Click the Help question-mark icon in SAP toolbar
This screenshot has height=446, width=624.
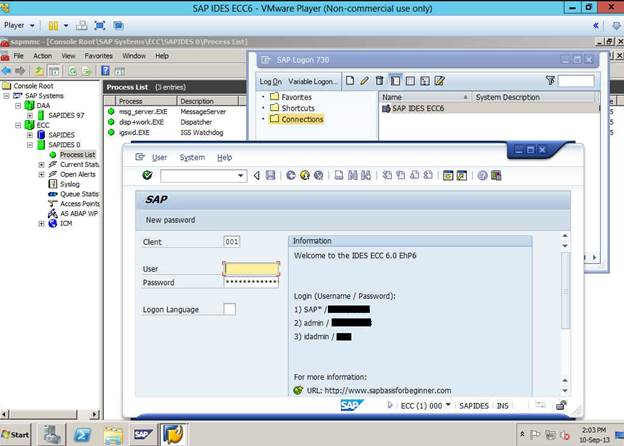[482, 175]
